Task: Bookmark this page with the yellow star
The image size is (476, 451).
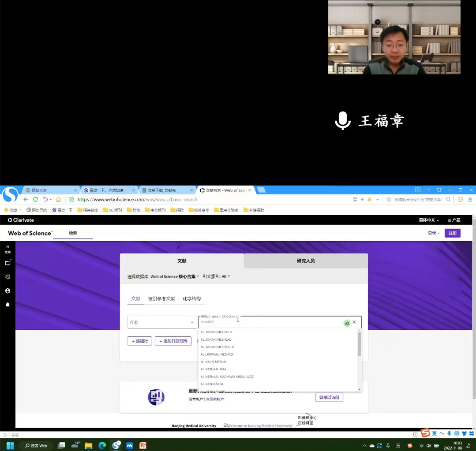Action: point(369,199)
